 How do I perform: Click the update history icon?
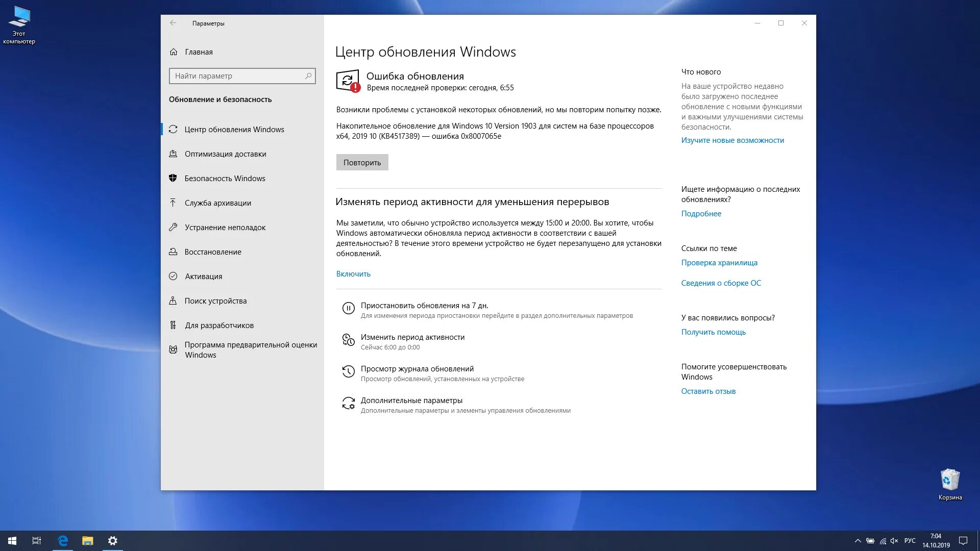point(348,371)
